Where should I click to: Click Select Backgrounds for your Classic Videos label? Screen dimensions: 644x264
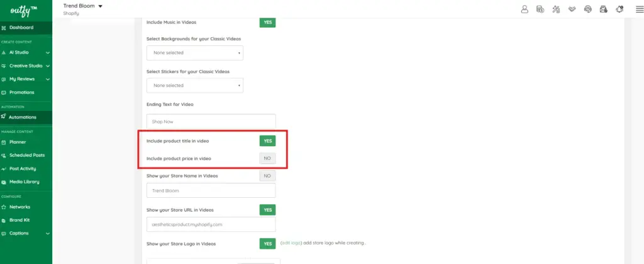(x=194, y=38)
